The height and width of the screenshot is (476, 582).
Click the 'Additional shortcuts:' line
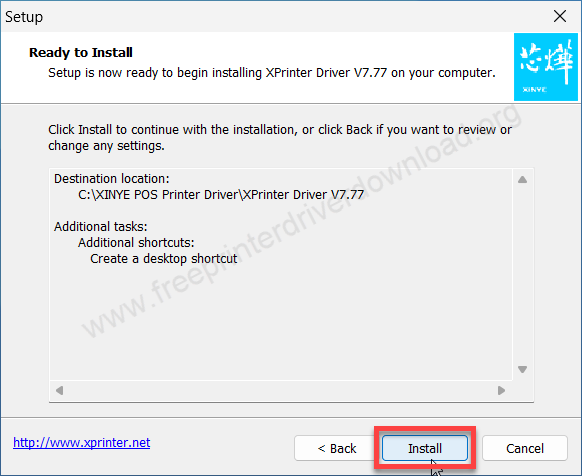(x=136, y=242)
